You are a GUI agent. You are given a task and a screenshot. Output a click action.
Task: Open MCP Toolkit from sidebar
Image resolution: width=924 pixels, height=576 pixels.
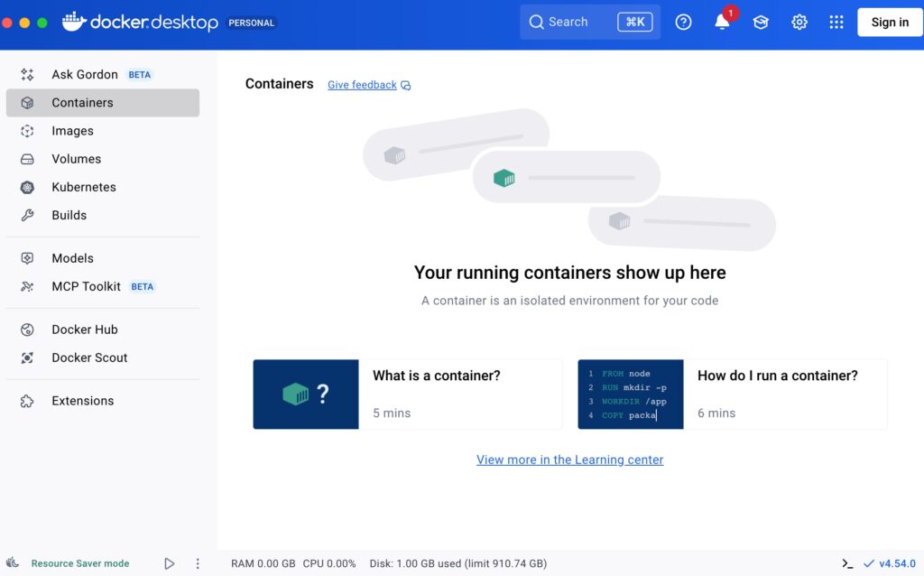tap(86, 286)
